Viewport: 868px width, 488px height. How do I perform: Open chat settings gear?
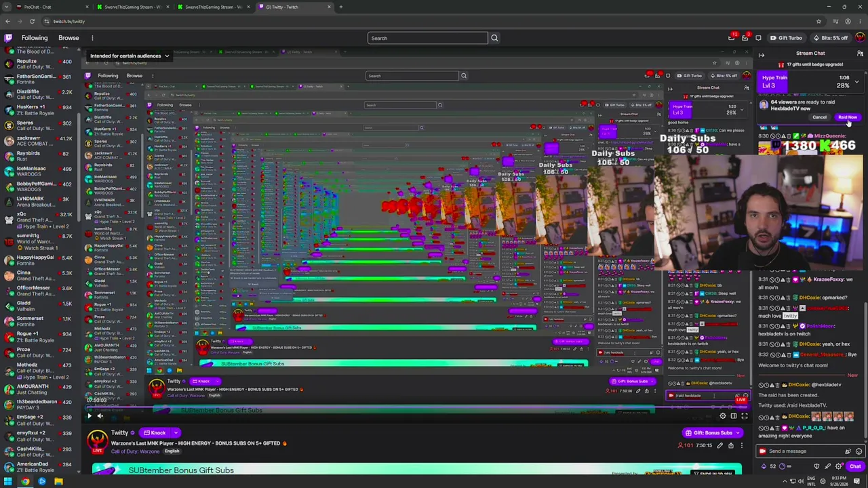point(838,466)
